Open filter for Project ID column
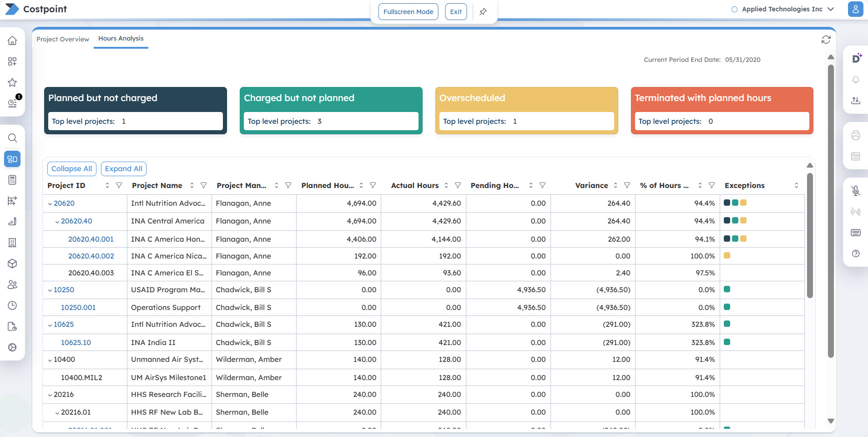 click(119, 185)
